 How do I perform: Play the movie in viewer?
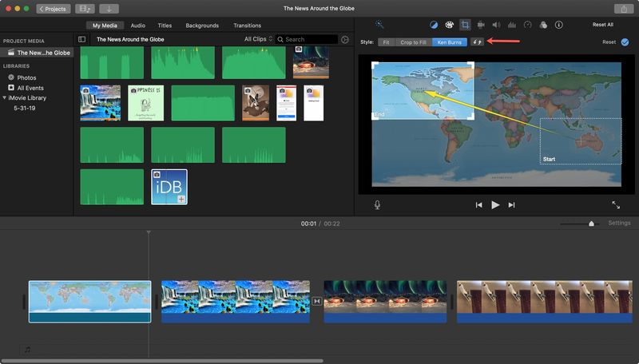[495, 205]
